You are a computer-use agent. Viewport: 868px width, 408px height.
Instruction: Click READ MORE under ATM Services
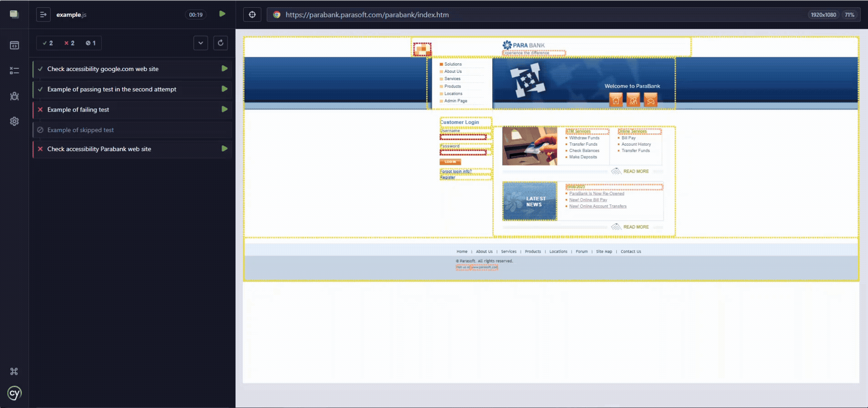[636, 171]
